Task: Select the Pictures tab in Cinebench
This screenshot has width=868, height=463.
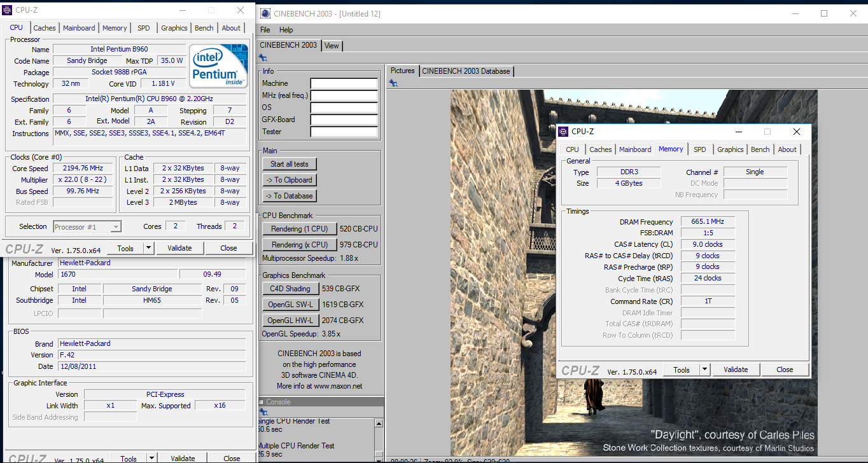Action: (x=402, y=71)
